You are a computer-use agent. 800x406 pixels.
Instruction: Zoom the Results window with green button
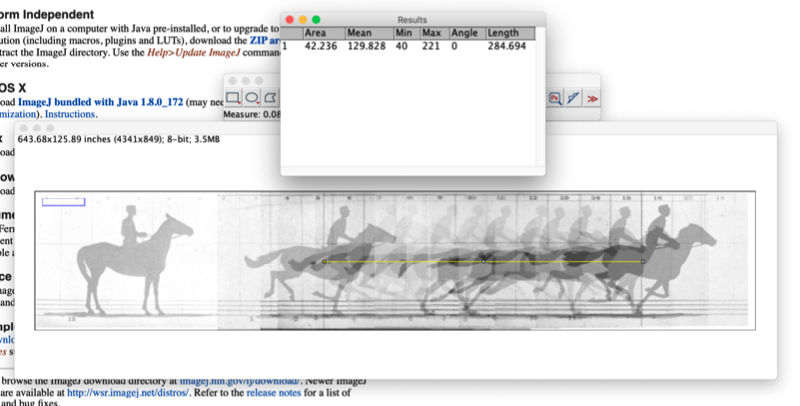(x=316, y=19)
